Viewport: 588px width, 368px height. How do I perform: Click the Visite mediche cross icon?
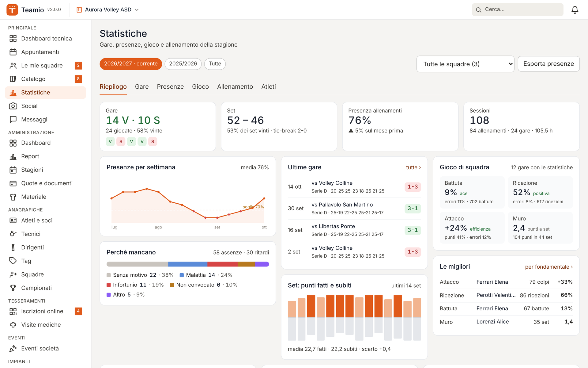click(x=13, y=324)
